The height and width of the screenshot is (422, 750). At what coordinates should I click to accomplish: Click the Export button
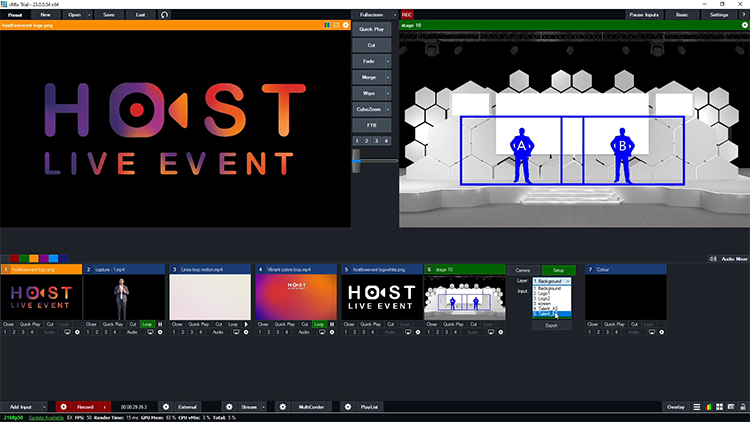(x=551, y=326)
